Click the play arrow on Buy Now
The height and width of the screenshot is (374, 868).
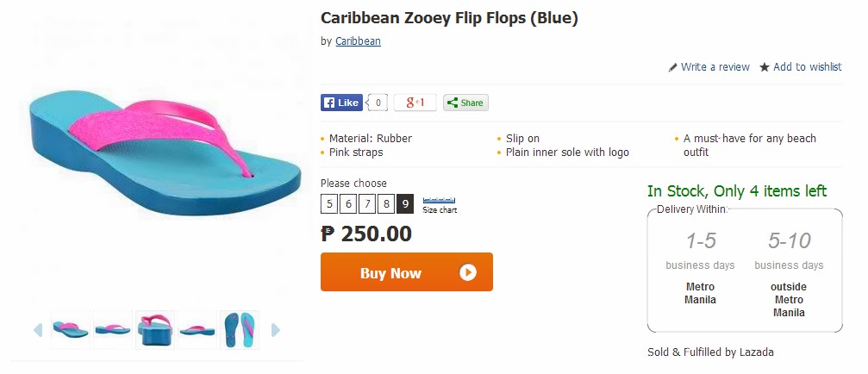click(x=468, y=272)
